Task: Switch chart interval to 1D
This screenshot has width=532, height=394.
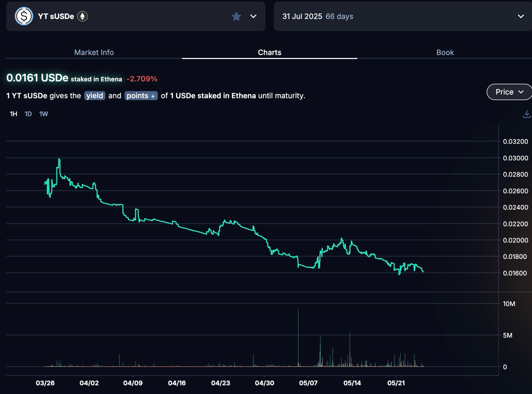Action: (x=28, y=114)
